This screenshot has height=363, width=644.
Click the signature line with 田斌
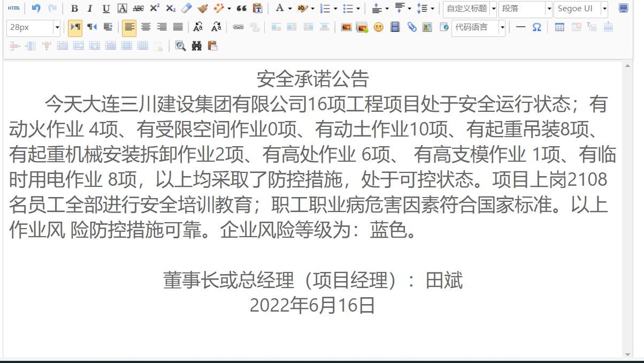pyautogui.click(x=313, y=280)
